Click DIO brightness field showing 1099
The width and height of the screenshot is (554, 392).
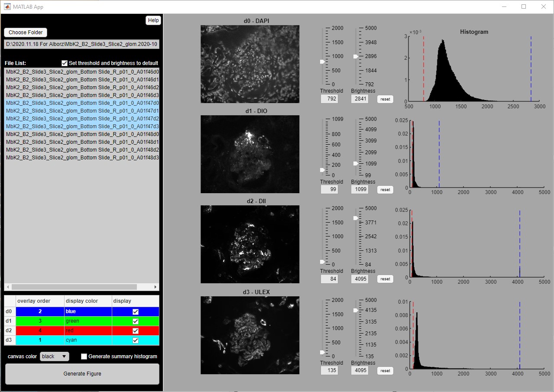coord(360,189)
